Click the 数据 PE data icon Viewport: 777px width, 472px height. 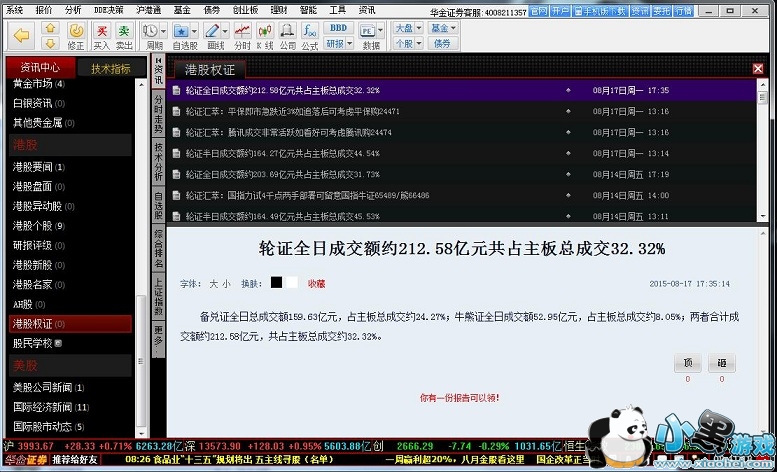(x=367, y=31)
